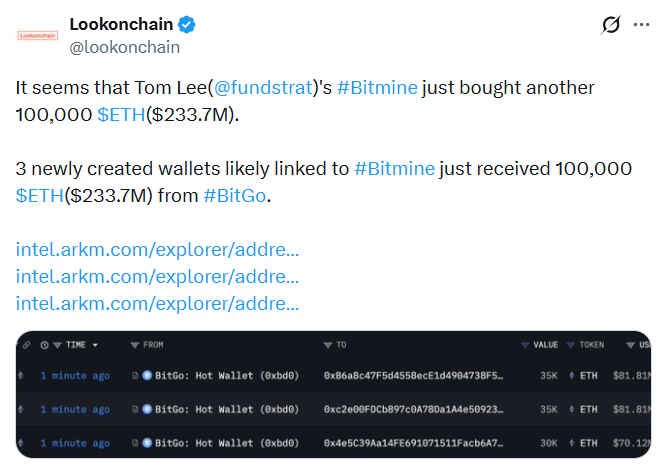Open the three-dot more options menu

(638, 25)
